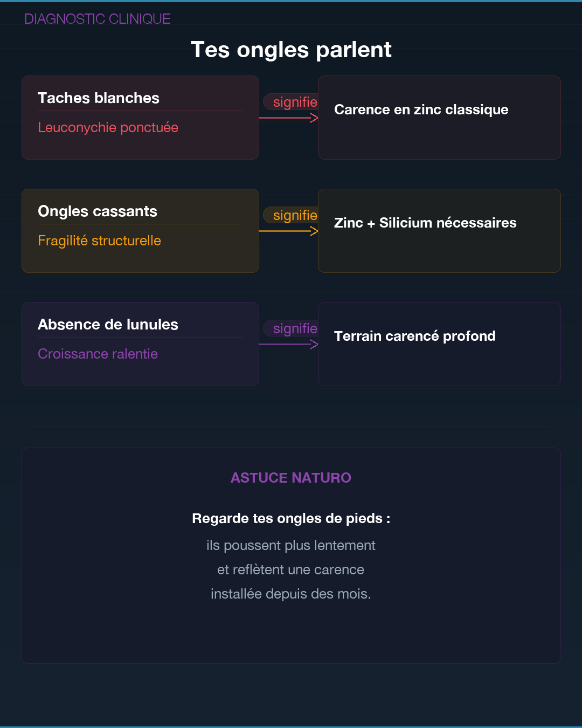Open the "Terrain carencé profond" card
Viewport: 582px width, 728px height.
tap(439, 344)
